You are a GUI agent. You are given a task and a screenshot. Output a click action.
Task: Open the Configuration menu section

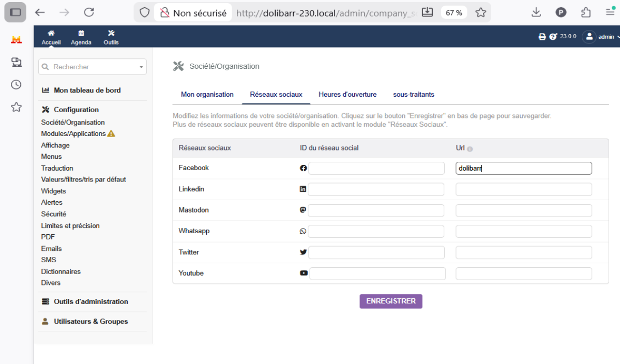coord(77,110)
